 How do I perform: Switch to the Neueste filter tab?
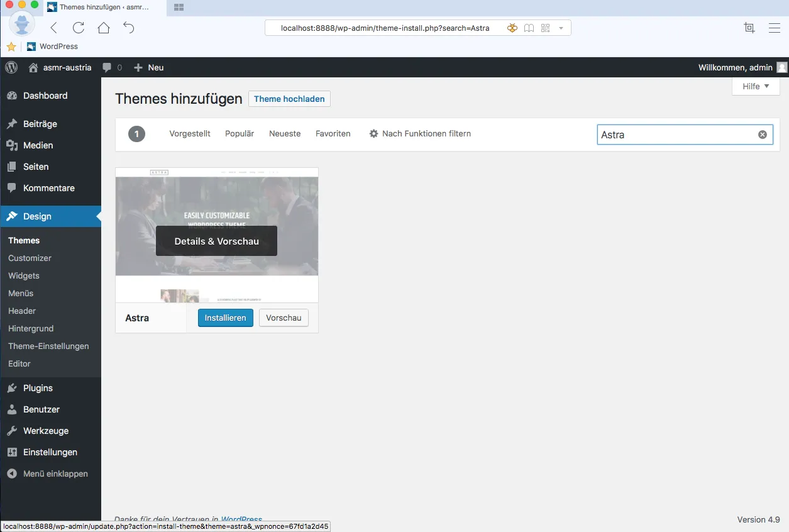tap(285, 133)
